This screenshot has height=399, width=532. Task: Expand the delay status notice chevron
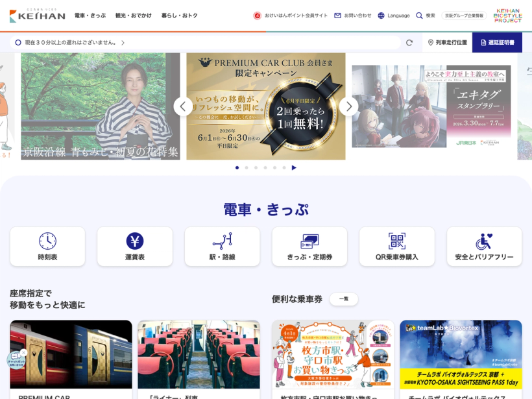click(123, 43)
